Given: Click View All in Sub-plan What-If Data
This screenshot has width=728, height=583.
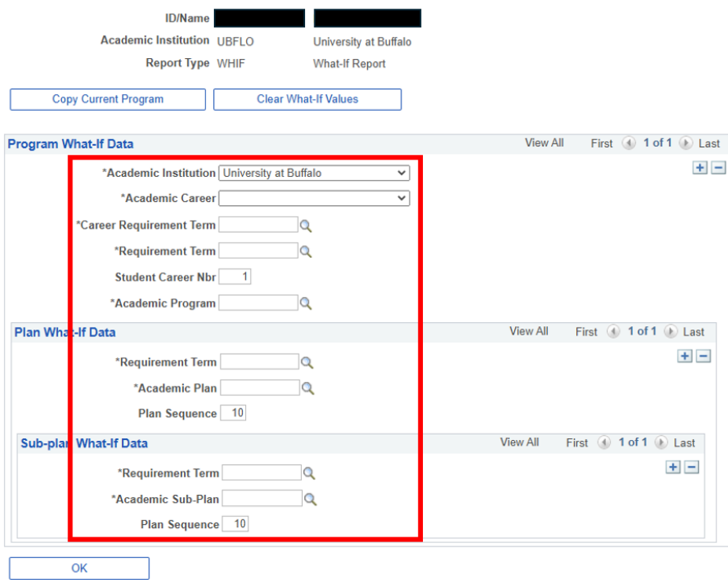Looking at the screenshot, I should coord(520,442).
